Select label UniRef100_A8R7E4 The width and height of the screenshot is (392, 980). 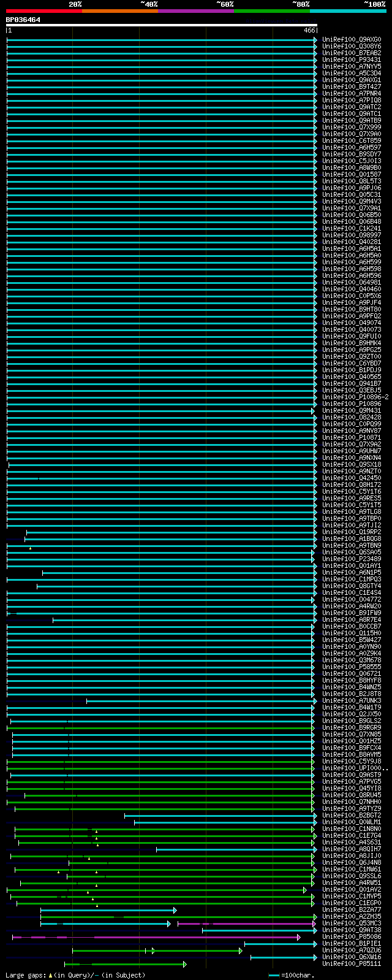click(x=352, y=620)
